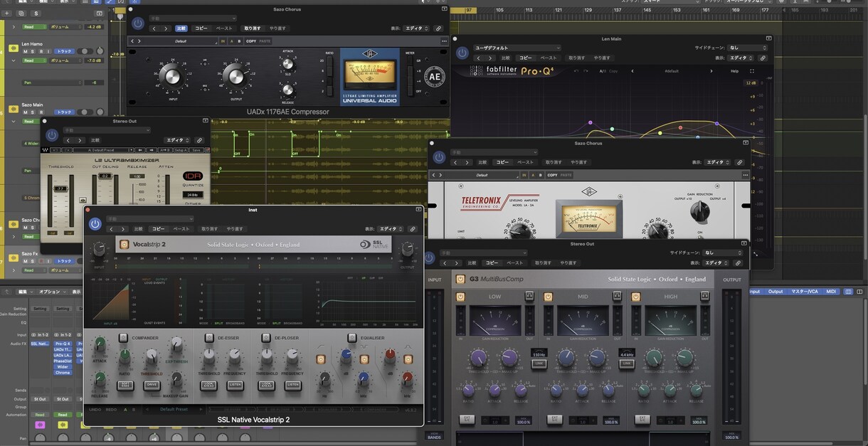Screen dimensions: 868x446
Task: Click link icon in Pro-Q 4 window header
Action: click(x=763, y=58)
